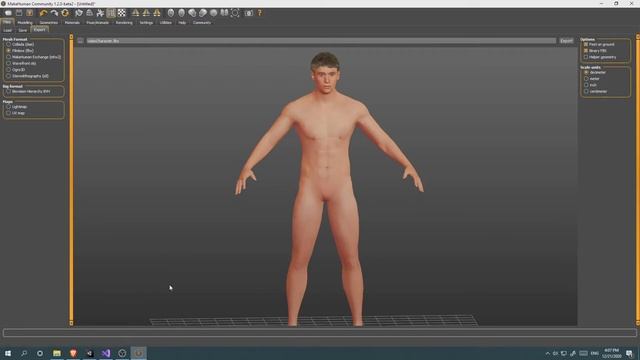Switch to the Export sub-tab
Screen dimensions: 640x360
40,30
